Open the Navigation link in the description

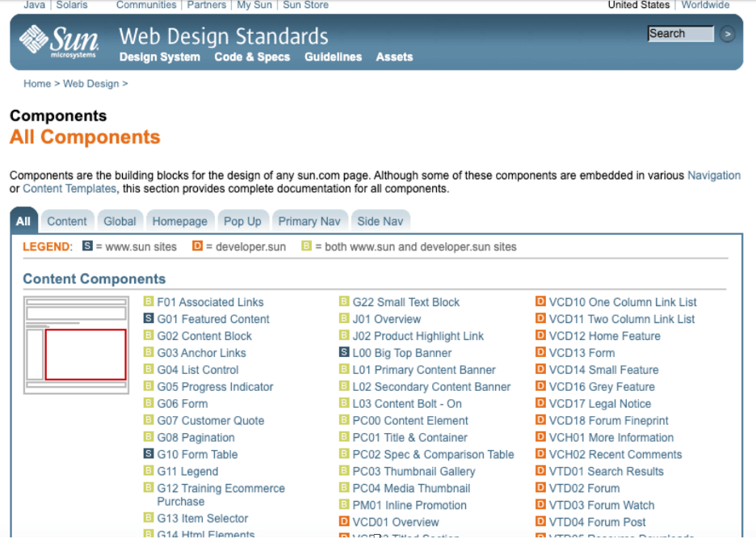coord(713,175)
